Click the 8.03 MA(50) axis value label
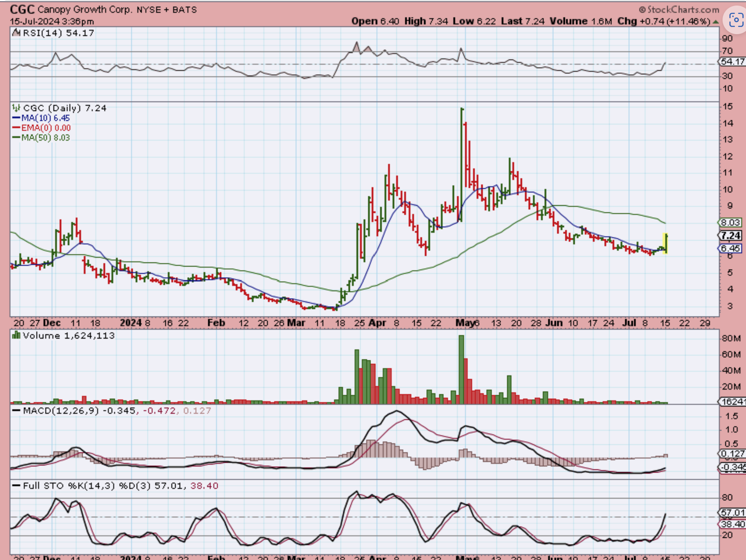The width and height of the screenshot is (746, 560). (x=731, y=222)
